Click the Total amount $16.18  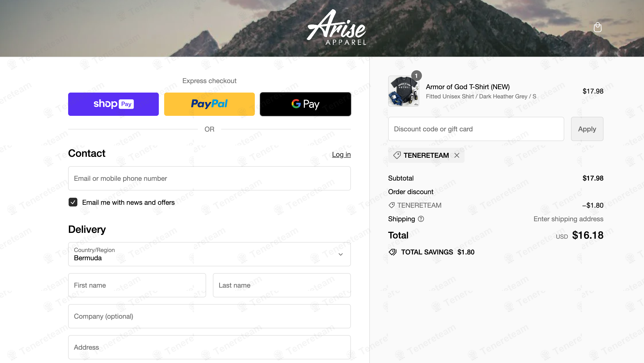coord(588,235)
